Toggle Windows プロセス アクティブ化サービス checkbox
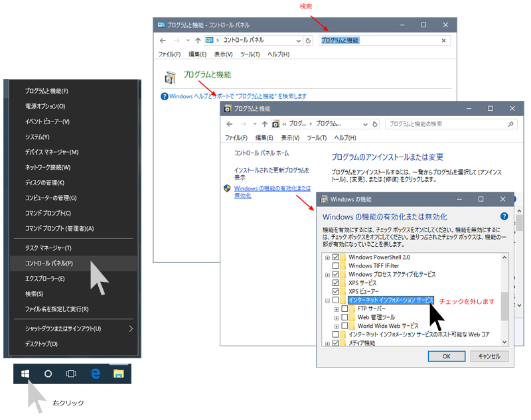The image size is (531, 420). pyautogui.click(x=336, y=274)
